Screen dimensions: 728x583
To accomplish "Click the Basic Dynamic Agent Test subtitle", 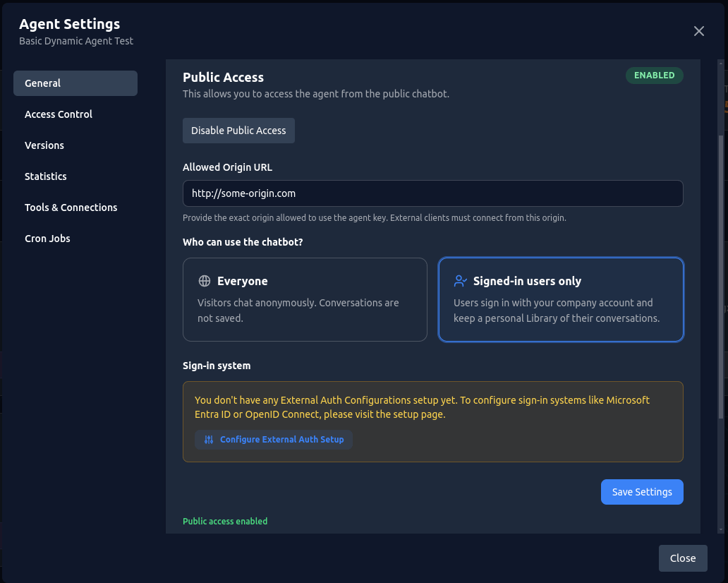I will 76,41.
